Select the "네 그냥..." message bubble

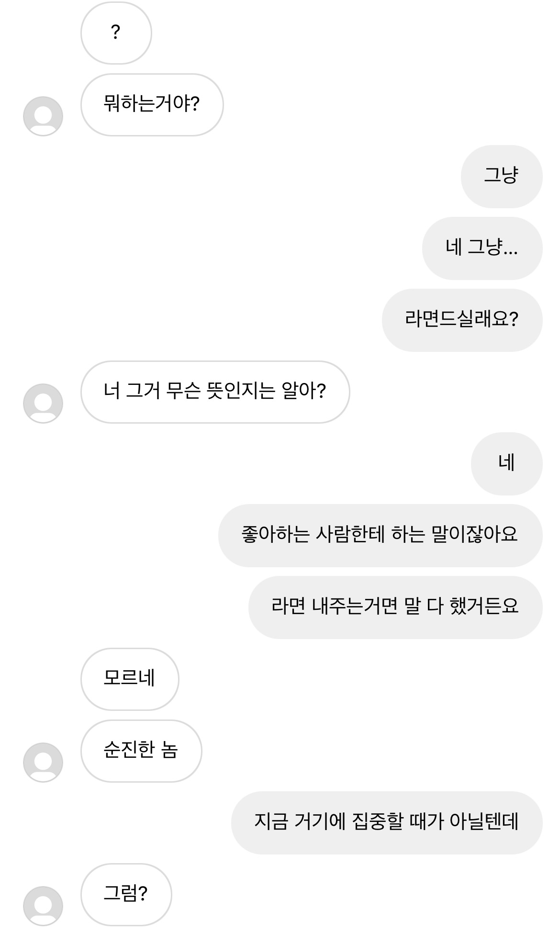point(482,248)
